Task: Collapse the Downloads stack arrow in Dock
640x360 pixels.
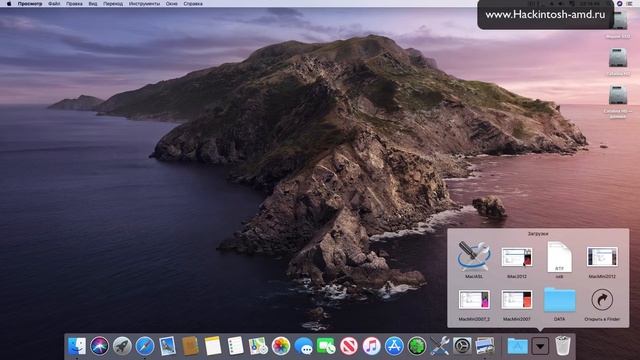Action: coord(540,347)
